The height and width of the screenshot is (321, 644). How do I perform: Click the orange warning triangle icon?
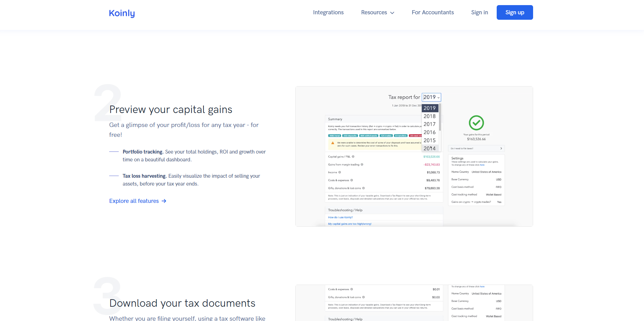[x=332, y=143]
